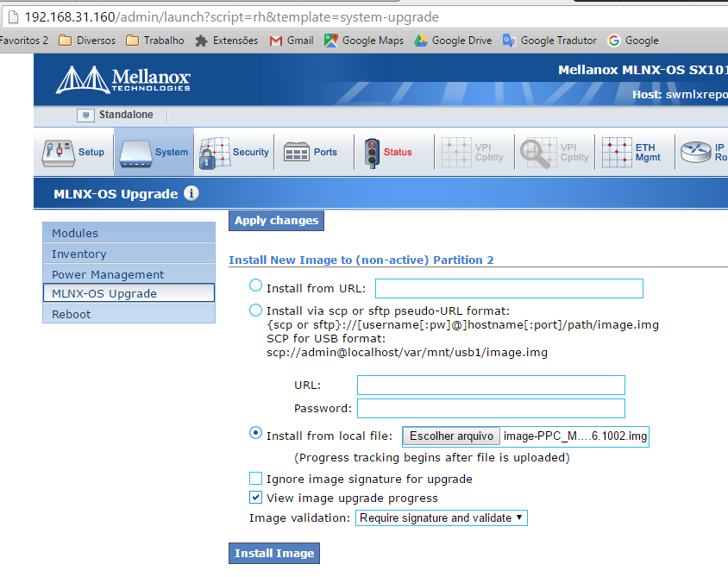Select Install via scp or sftp option

tap(255, 310)
